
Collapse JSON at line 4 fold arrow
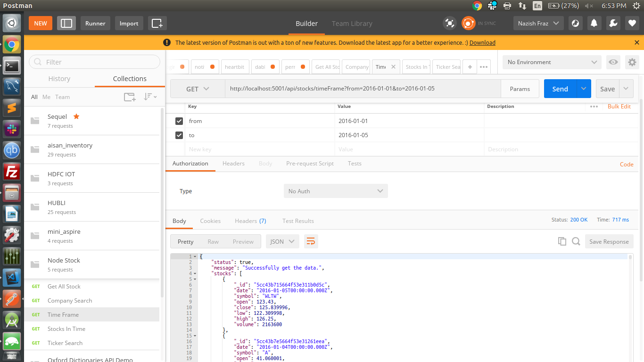point(195,273)
